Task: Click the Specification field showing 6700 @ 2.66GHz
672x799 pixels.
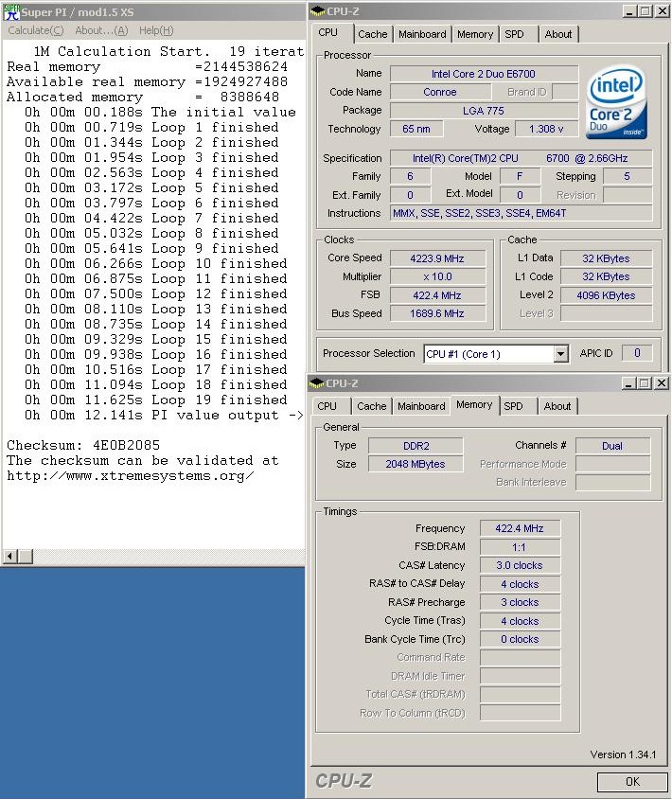Action: (x=521, y=158)
